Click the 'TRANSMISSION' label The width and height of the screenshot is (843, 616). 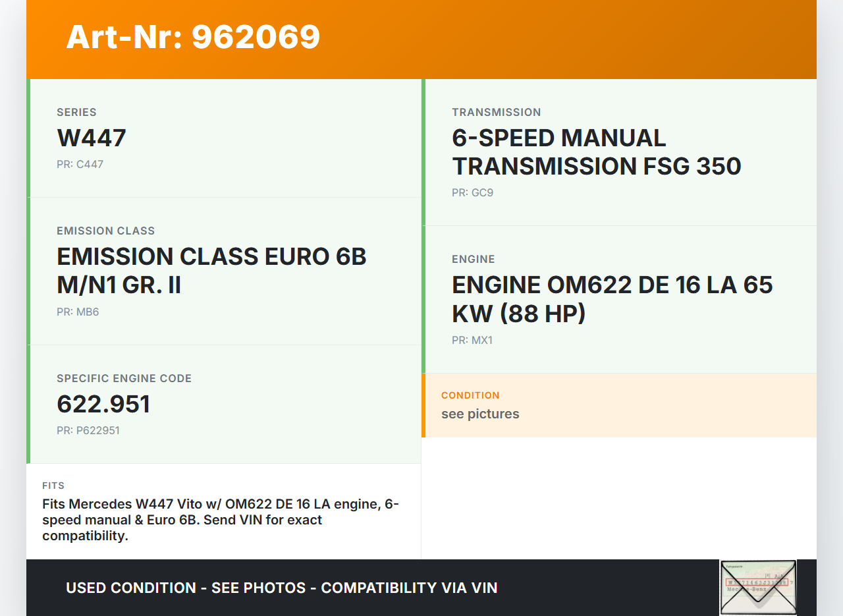pyautogui.click(x=497, y=112)
